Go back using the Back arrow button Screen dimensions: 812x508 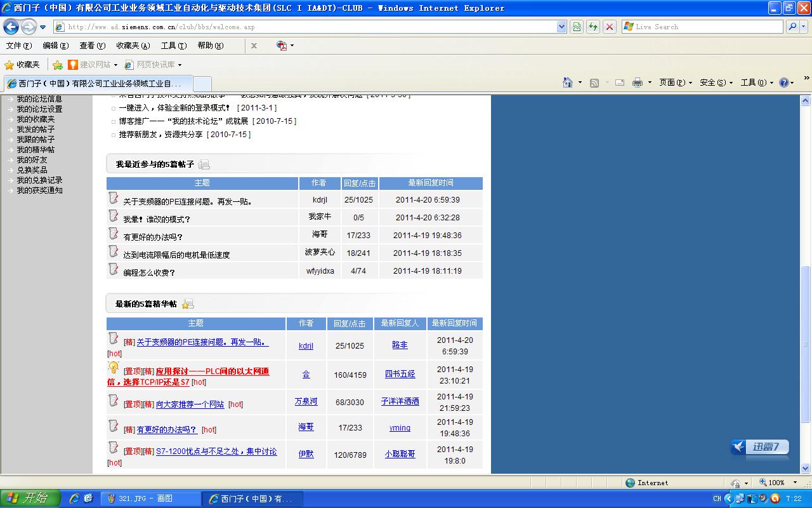(x=11, y=27)
